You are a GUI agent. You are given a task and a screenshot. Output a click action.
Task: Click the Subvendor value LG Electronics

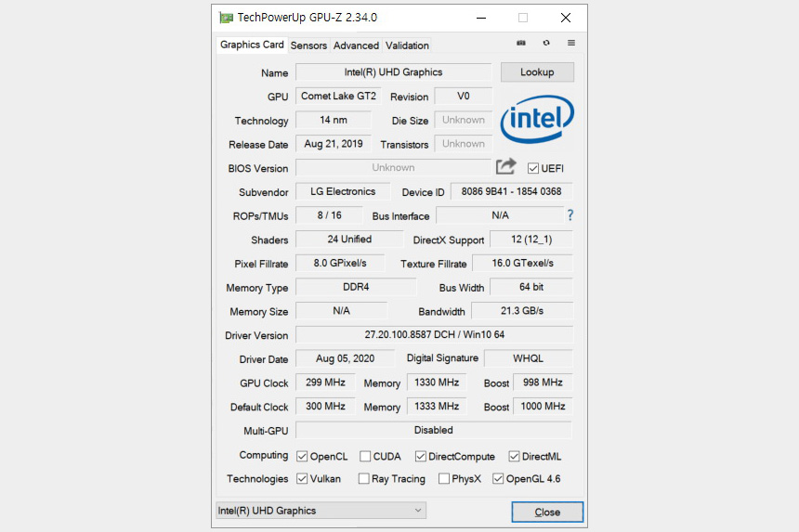343,192
